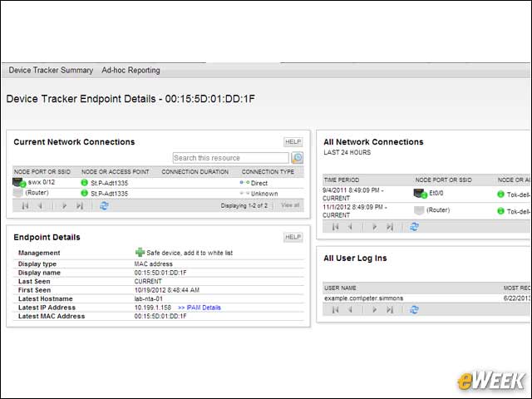Click the CONNECTION TYPE column header

click(268, 172)
